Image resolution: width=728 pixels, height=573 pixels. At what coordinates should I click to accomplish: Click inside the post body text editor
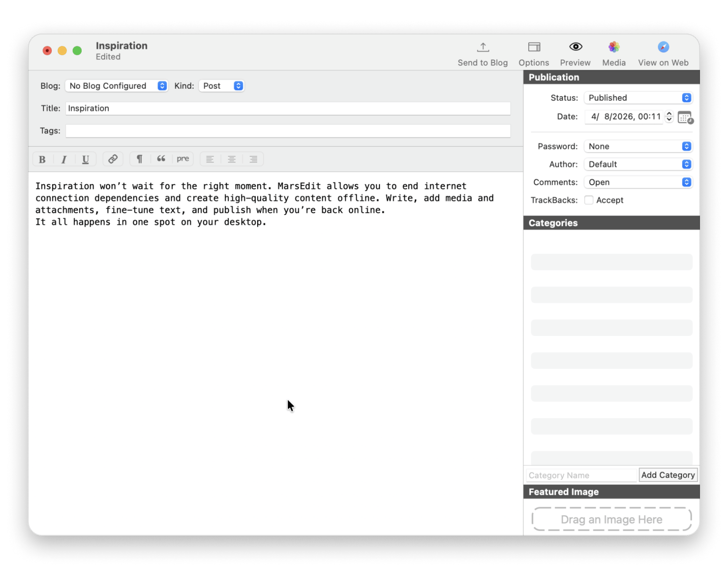(275, 353)
